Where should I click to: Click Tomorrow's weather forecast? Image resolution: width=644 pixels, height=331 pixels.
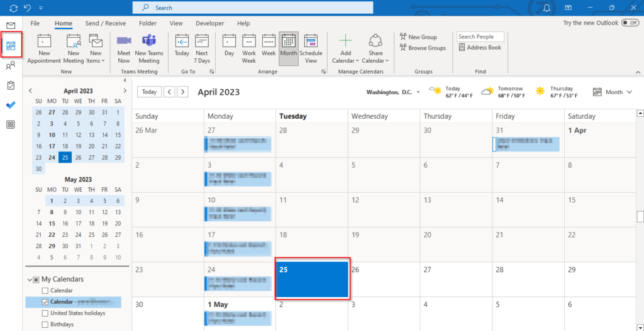coord(504,92)
